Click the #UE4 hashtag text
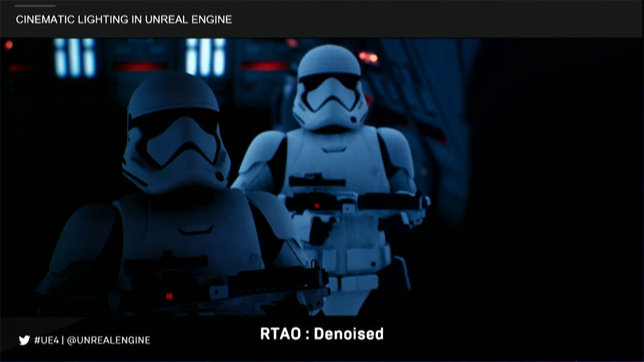 coord(47,340)
